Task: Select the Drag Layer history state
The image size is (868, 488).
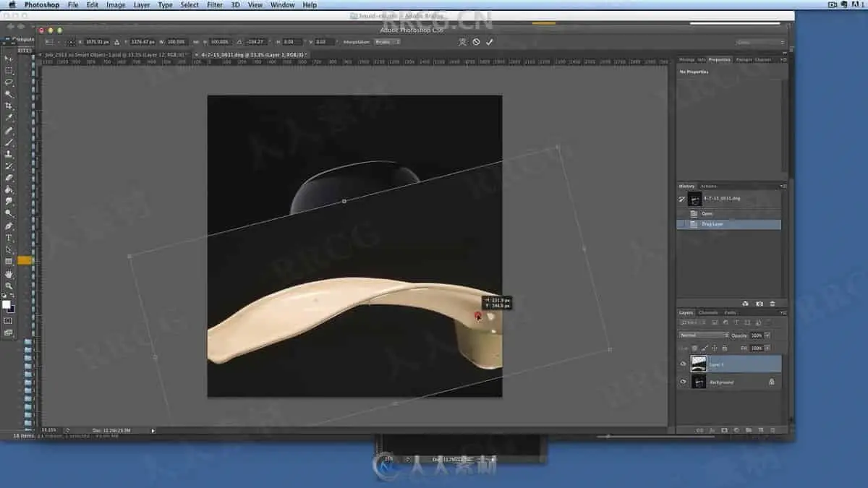Action: (729, 224)
